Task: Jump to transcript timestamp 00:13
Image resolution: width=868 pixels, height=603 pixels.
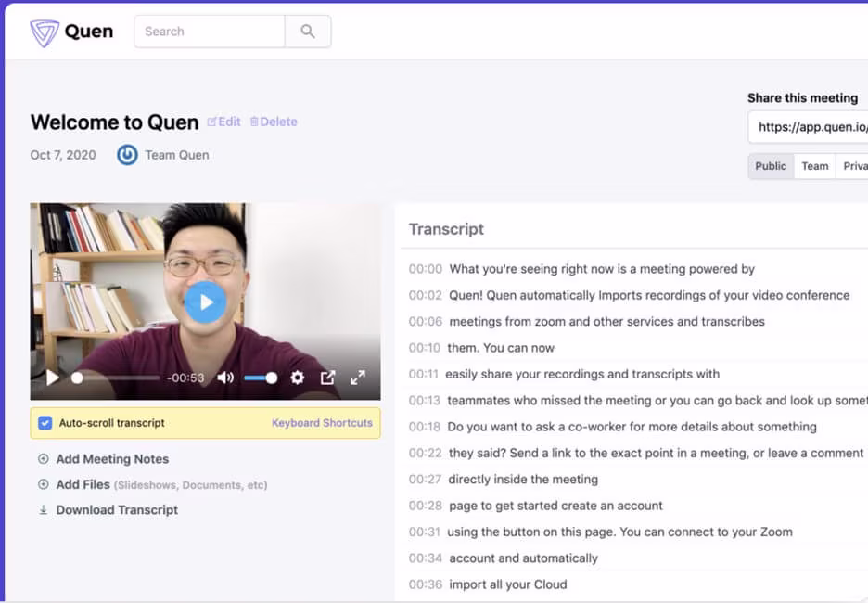Action: tap(424, 401)
